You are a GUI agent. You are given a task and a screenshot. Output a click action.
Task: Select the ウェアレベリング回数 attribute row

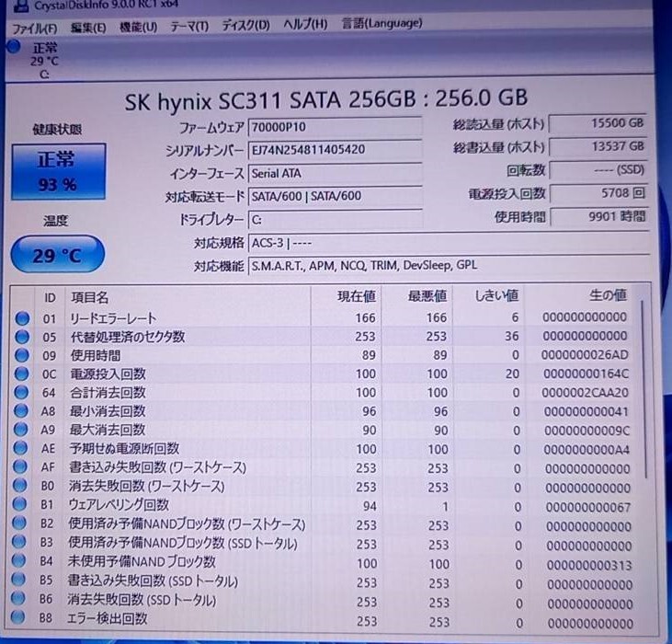[x=324, y=506]
